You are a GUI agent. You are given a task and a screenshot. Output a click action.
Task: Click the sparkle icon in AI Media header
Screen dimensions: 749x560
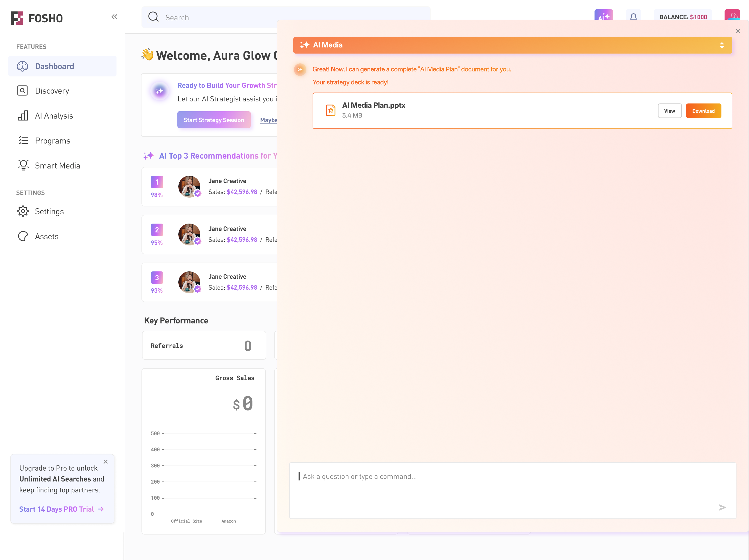point(304,45)
